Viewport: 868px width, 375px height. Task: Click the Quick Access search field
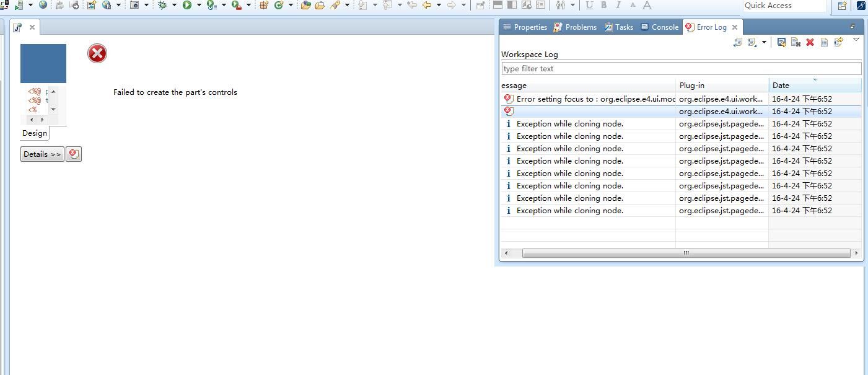[x=784, y=6]
